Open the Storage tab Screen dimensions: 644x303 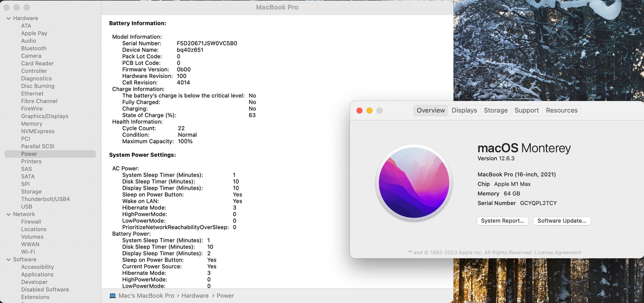496,111
